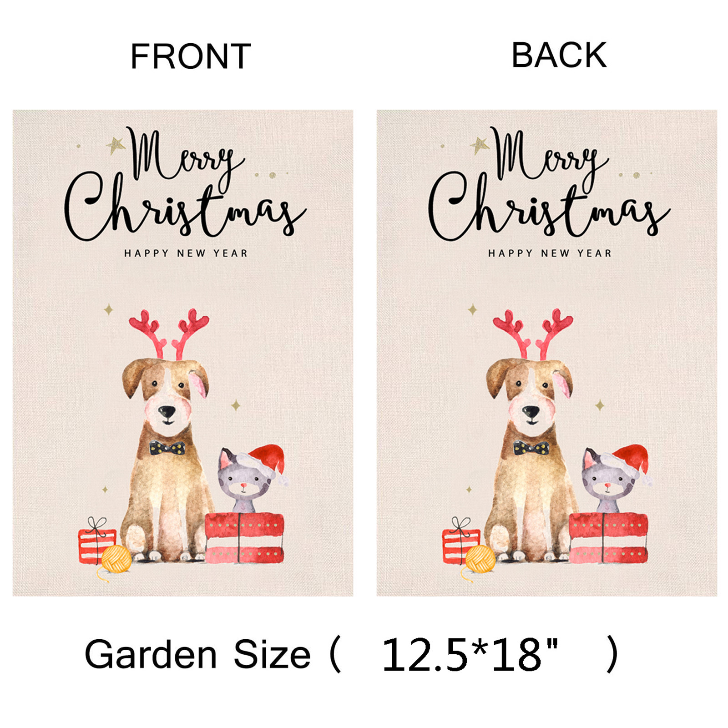Click the small striped gift box on front
Screen dimensions: 728x728
[x=96, y=541]
